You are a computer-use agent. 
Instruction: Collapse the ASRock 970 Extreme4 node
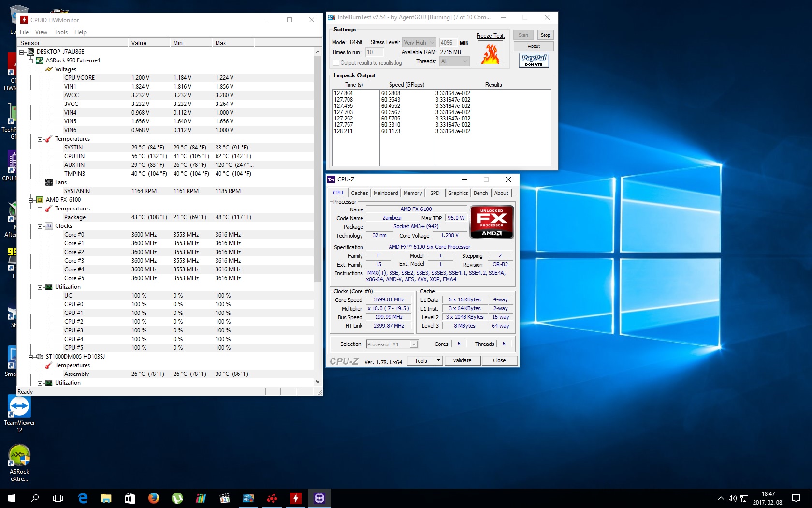(31, 61)
